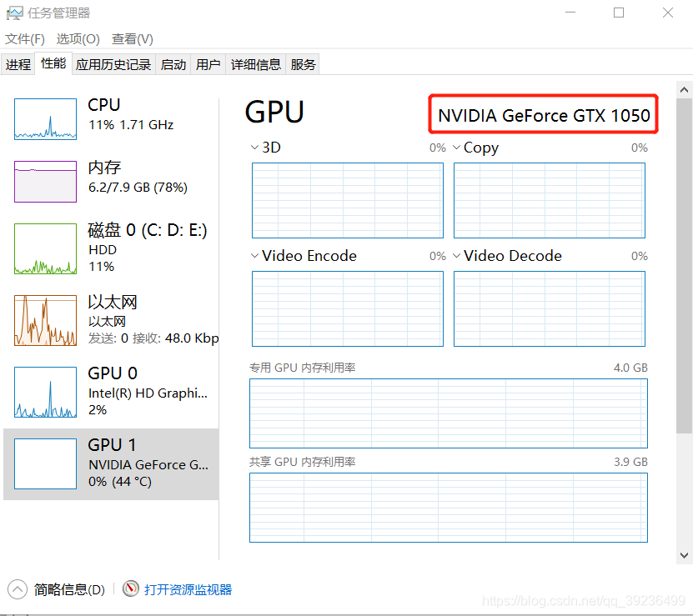Viewport: 693px width, 616px height.
Task: Maximize the 任务管理器 window
Action: (x=619, y=13)
